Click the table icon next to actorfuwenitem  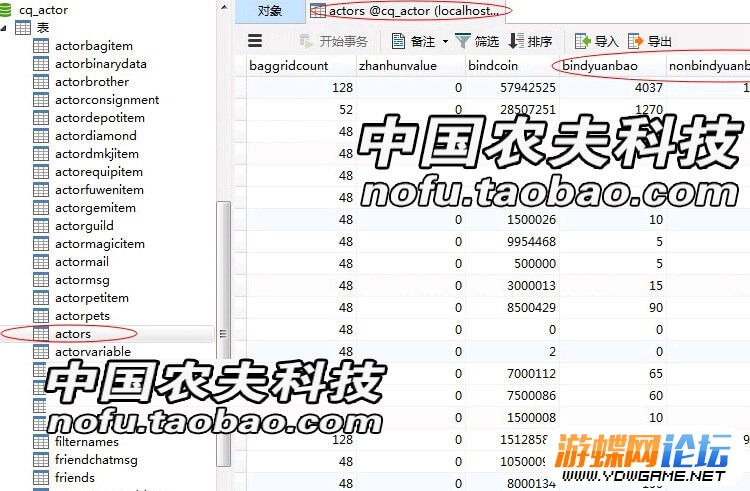pos(41,190)
